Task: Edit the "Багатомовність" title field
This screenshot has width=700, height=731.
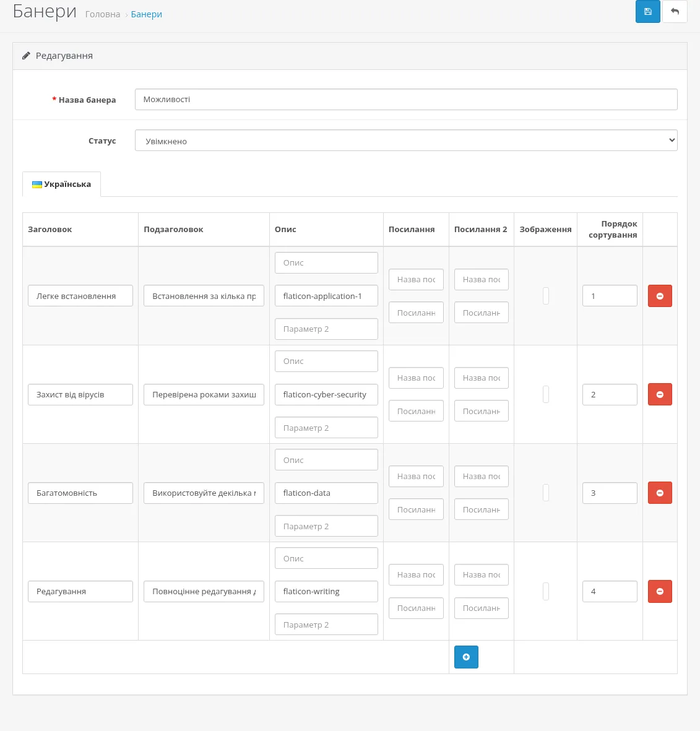Action: tap(80, 493)
